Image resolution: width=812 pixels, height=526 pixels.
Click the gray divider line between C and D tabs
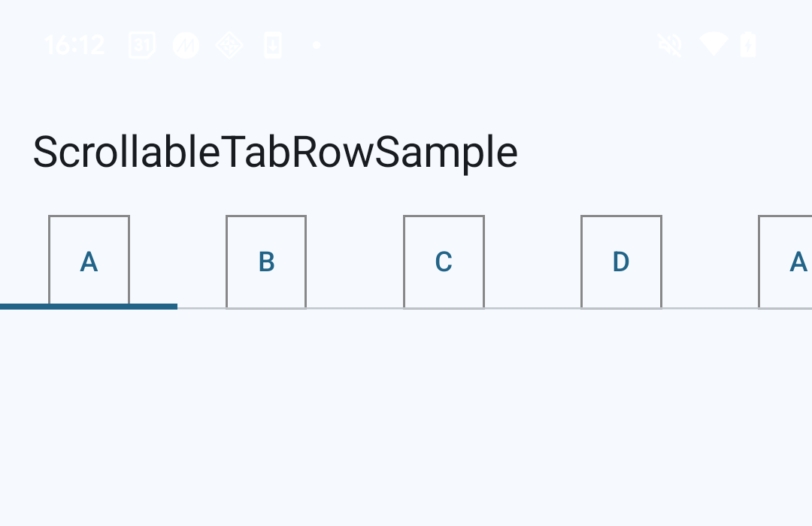tap(532, 308)
